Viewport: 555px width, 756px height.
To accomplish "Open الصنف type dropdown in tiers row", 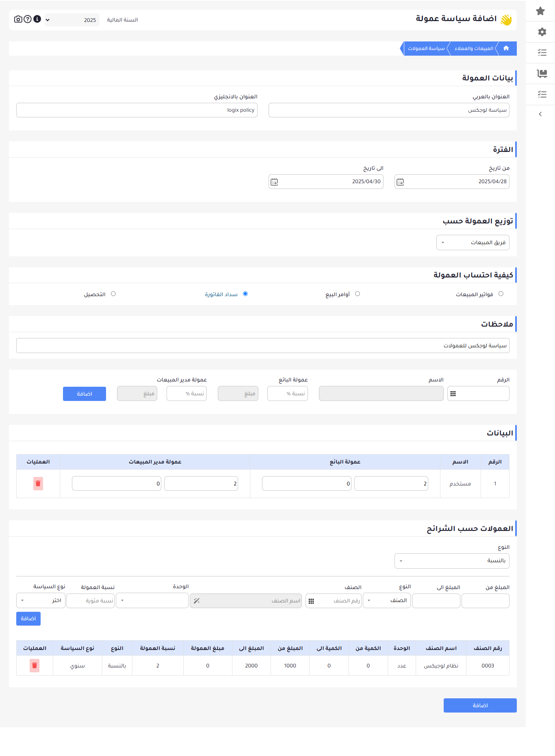I will pyautogui.click(x=387, y=600).
